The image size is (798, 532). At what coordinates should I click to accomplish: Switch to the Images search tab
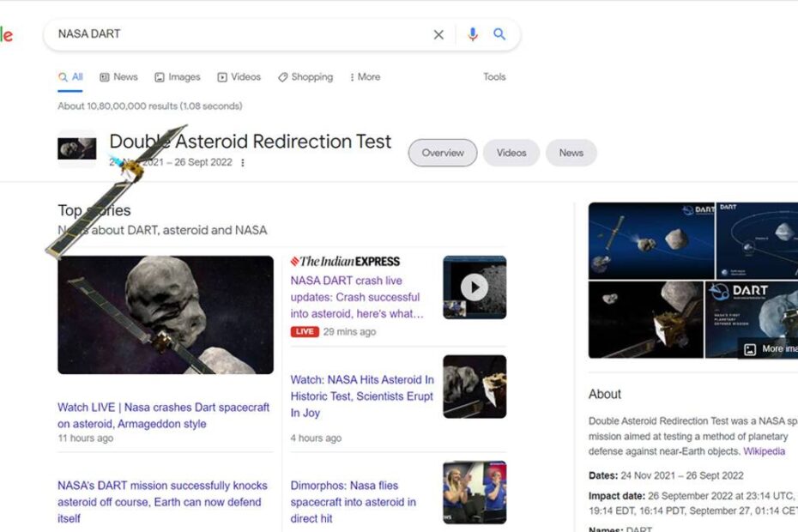click(177, 77)
